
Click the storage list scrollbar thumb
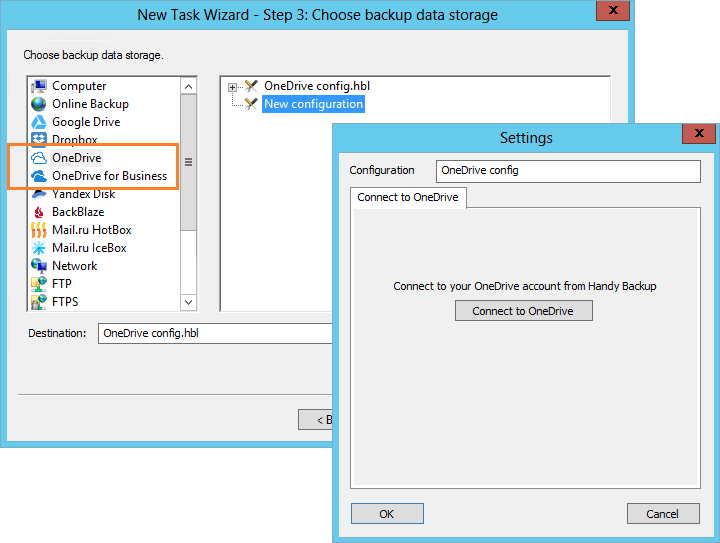coord(188,162)
